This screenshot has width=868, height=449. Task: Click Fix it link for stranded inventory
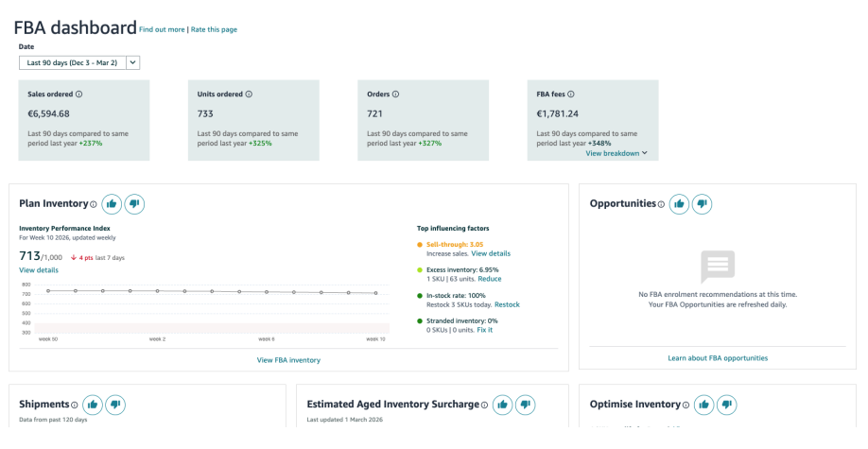(x=484, y=330)
